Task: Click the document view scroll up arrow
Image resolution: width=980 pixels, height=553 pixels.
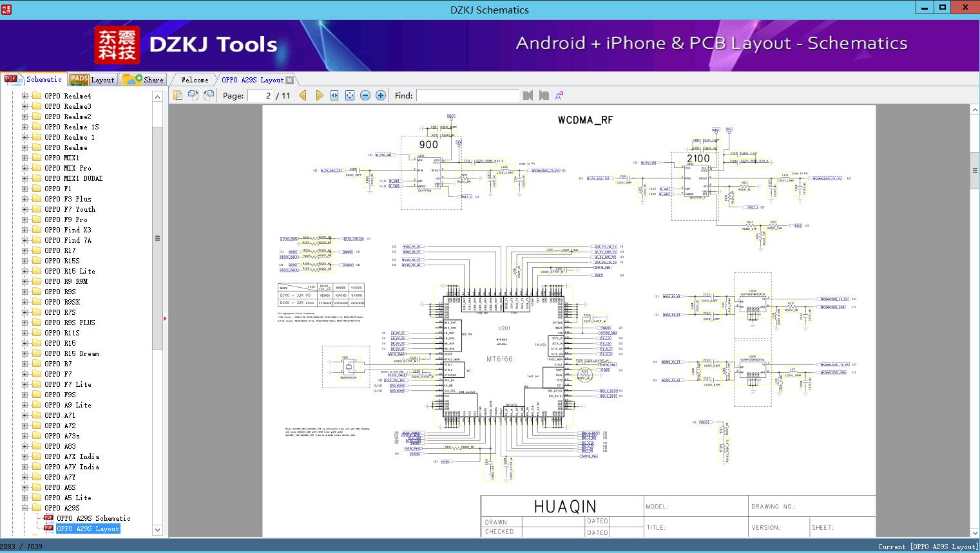Action: tap(975, 110)
